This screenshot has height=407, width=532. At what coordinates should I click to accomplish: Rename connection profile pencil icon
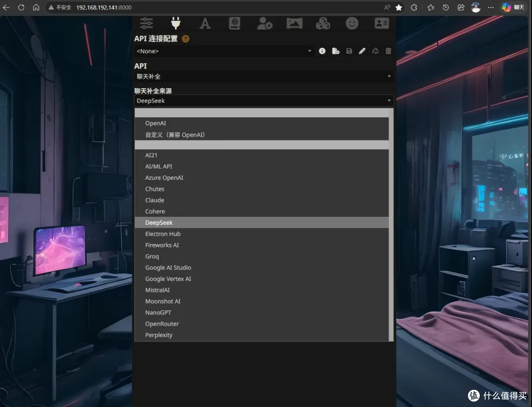[x=362, y=51]
